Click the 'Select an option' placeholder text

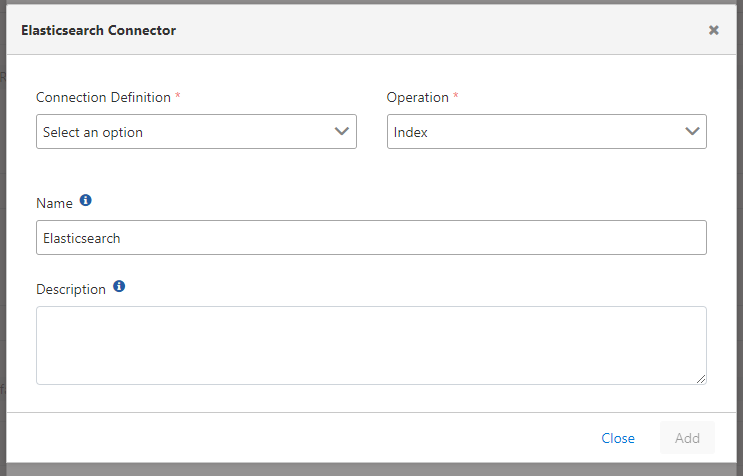(x=93, y=132)
